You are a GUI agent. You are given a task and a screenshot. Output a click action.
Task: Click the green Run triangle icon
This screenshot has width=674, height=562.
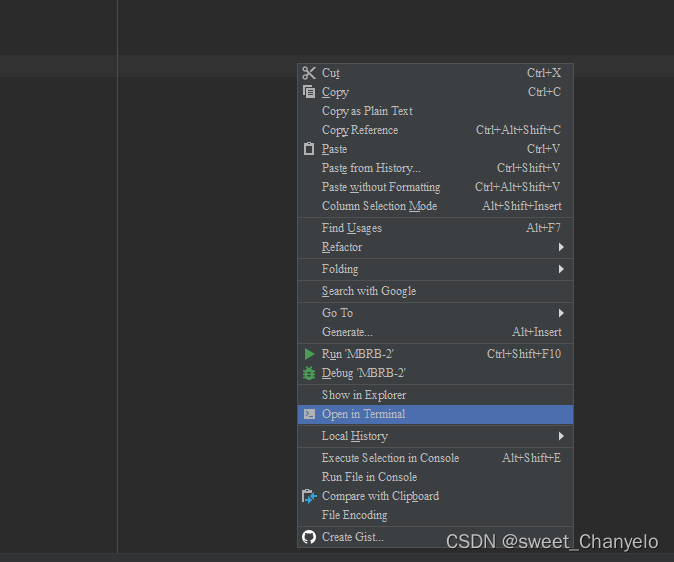coord(309,354)
